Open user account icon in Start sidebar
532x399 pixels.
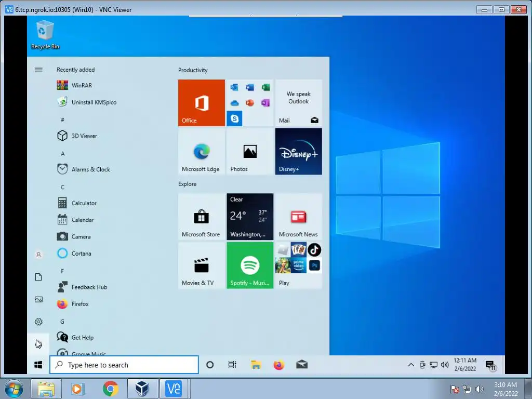[x=38, y=255]
